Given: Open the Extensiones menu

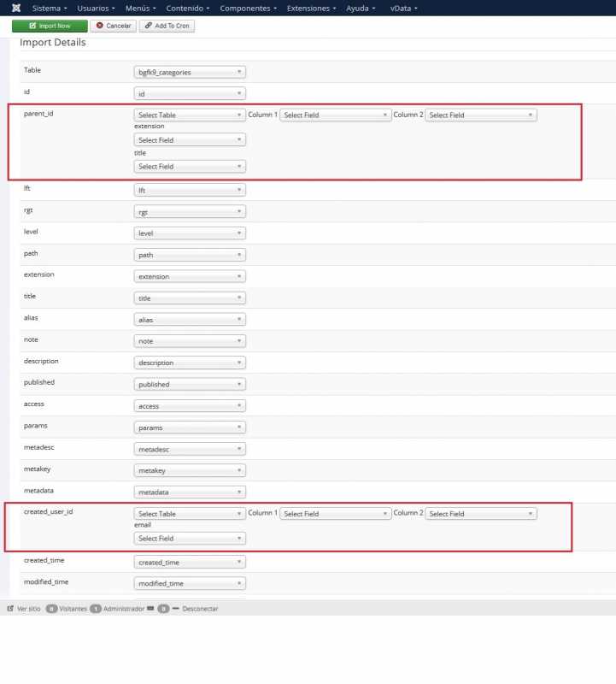Looking at the screenshot, I should [312, 8].
